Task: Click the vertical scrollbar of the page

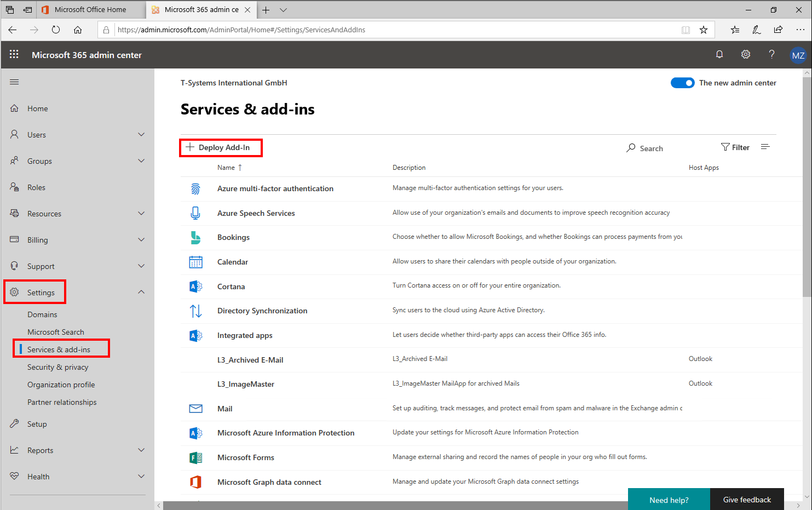Action: (x=807, y=188)
